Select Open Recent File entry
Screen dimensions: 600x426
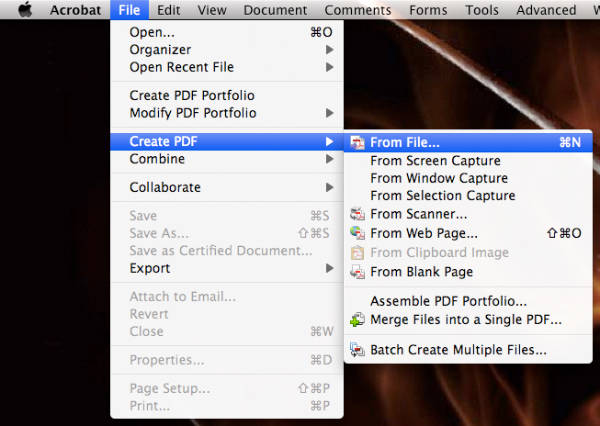tap(227, 67)
